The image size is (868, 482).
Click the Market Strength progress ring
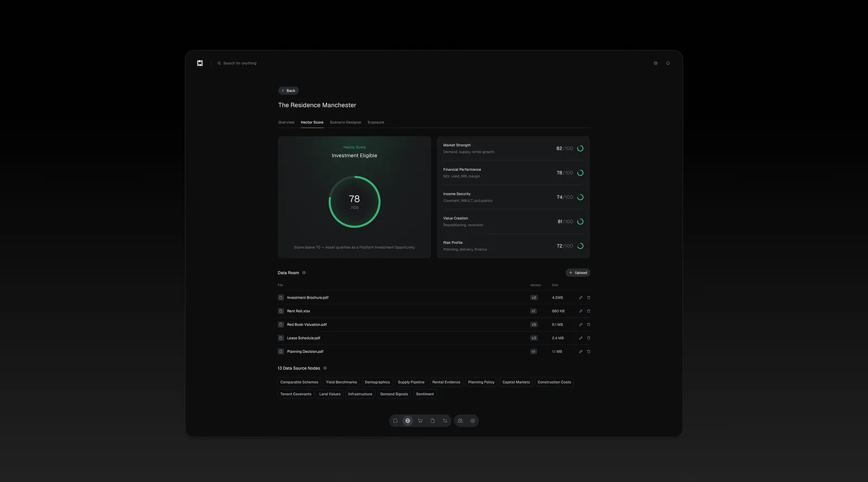(x=580, y=149)
